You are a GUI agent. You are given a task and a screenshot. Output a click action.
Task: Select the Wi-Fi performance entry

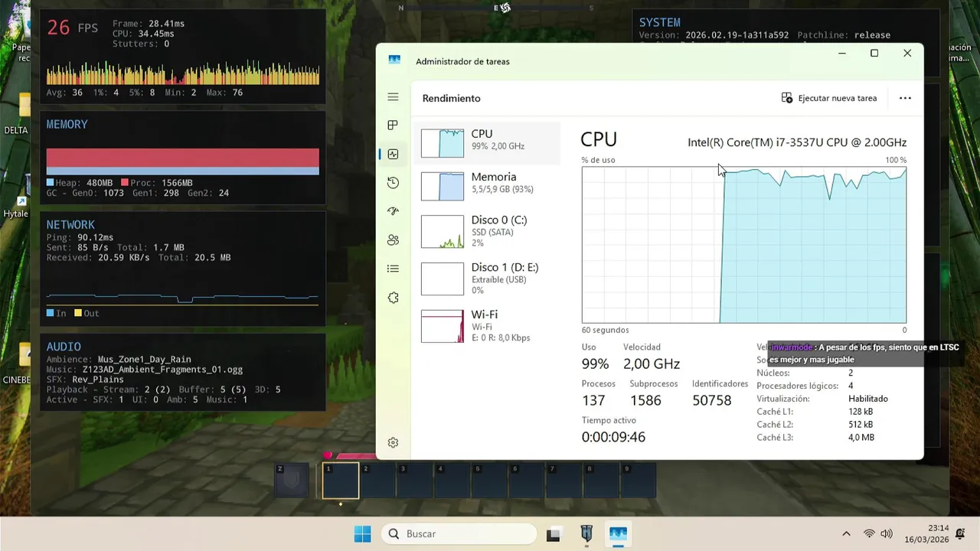click(487, 326)
